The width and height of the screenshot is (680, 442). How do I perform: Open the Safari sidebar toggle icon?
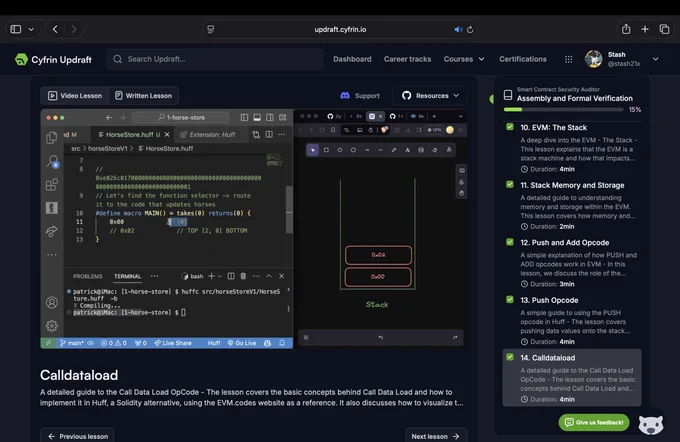(16, 29)
